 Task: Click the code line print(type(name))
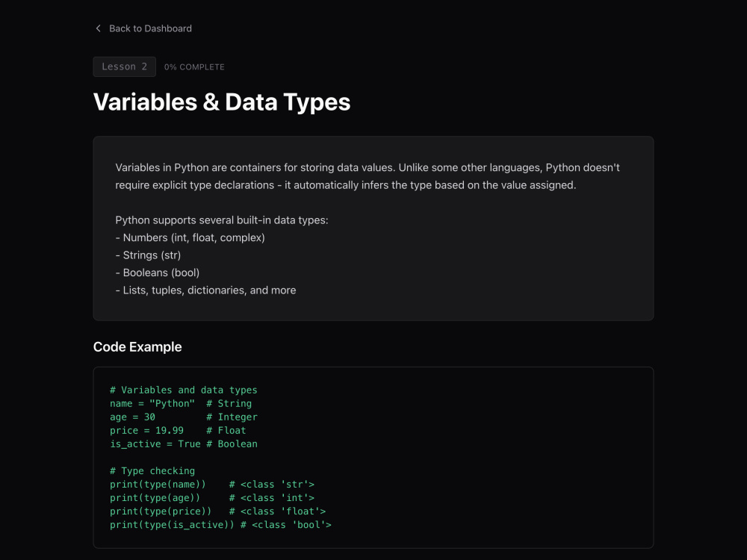point(212,485)
